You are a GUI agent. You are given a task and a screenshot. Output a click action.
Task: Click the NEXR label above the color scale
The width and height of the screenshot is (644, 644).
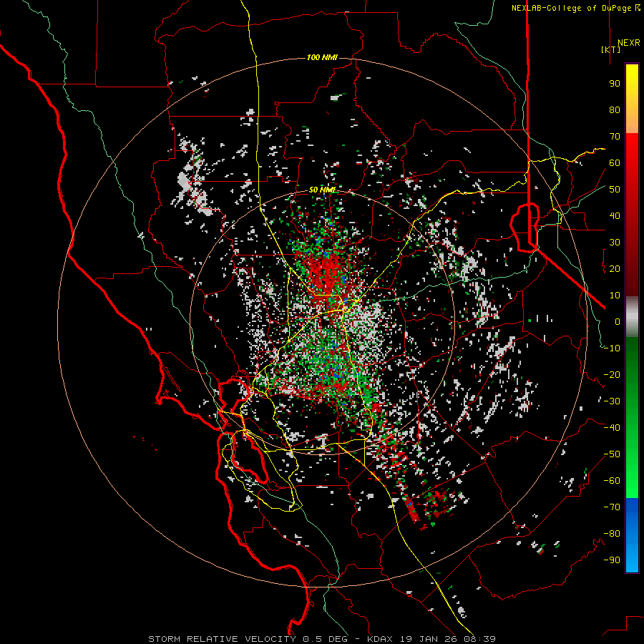(628, 43)
